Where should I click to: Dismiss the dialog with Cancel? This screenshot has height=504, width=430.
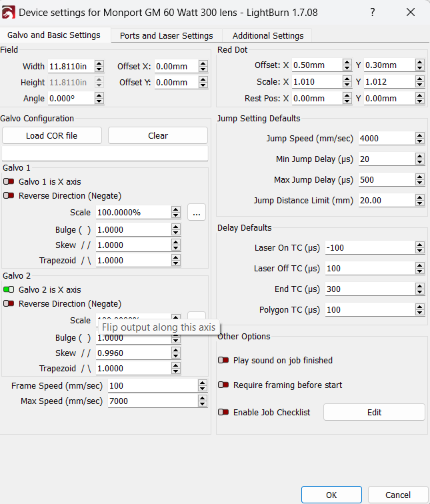pyautogui.click(x=398, y=495)
